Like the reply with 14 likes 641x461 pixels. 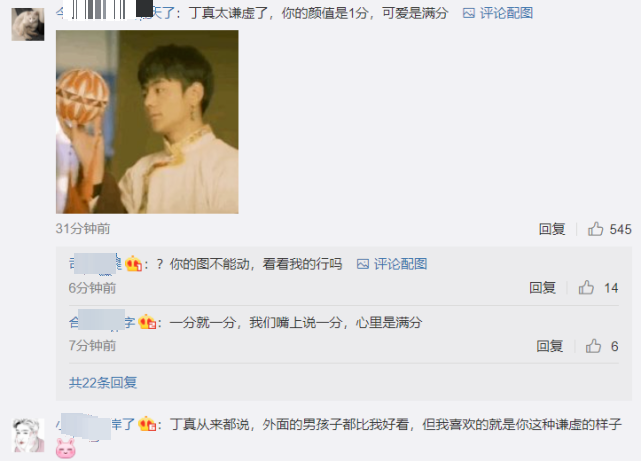586,288
